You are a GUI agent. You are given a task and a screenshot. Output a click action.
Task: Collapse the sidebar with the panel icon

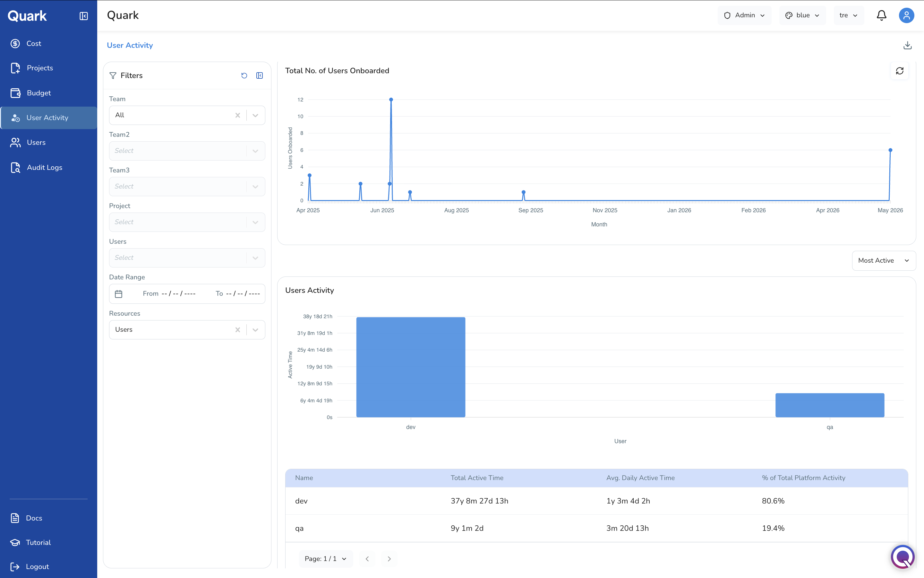coord(84,16)
